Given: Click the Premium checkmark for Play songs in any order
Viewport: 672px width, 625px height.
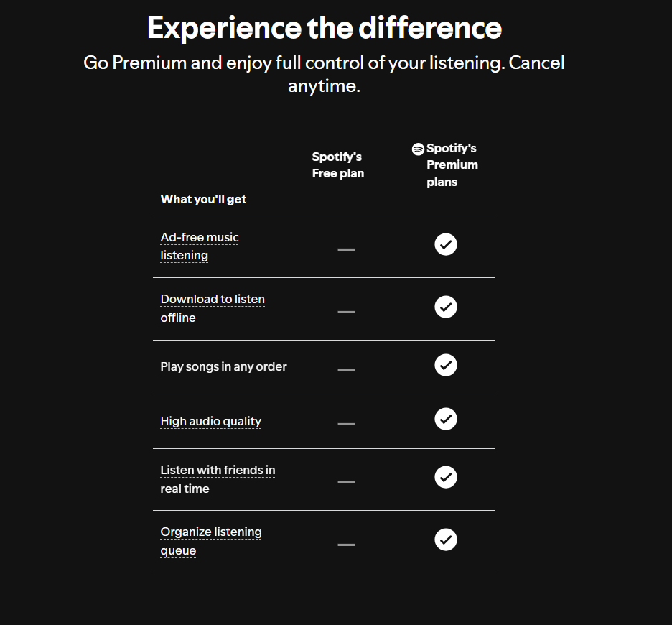Looking at the screenshot, I should coord(446,365).
